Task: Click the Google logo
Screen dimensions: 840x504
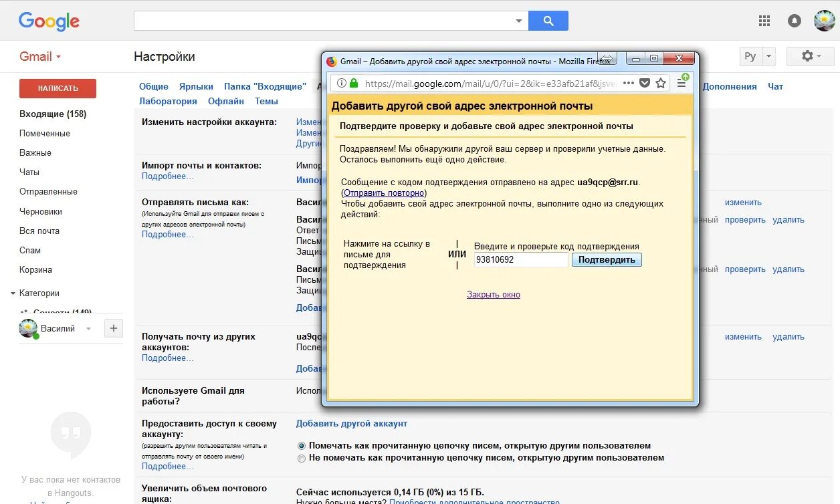Action: pyautogui.click(x=49, y=21)
